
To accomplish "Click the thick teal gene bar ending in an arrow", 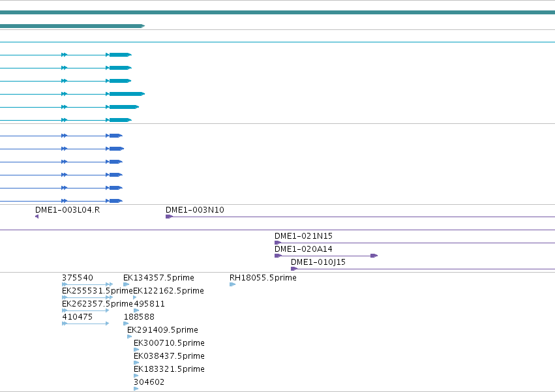I will (72, 26).
